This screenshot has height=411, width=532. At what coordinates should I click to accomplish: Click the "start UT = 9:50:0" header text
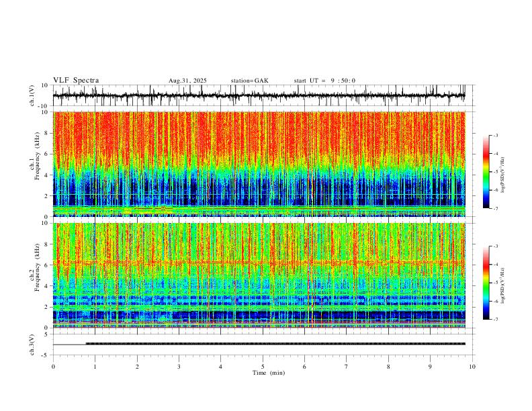pos(324,81)
